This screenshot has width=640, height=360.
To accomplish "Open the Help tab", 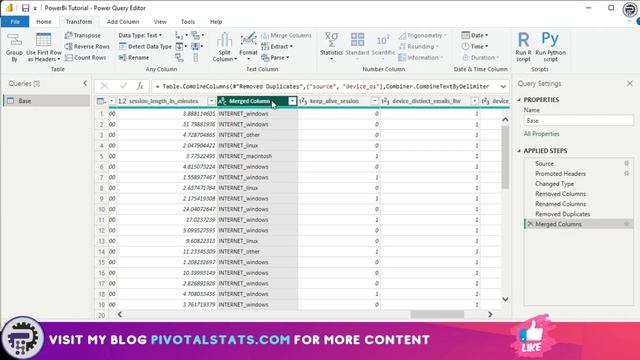I will (x=216, y=22).
